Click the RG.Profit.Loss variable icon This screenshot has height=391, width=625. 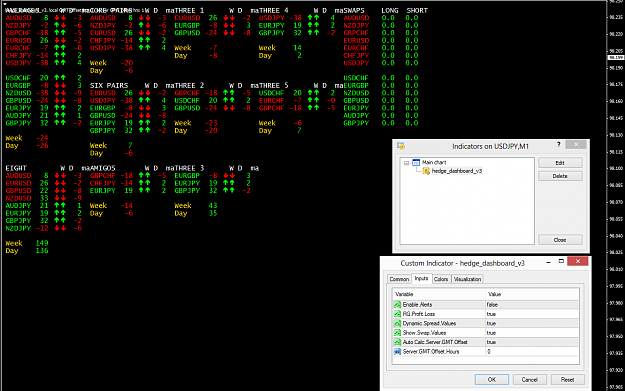click(x=397, y=314)
